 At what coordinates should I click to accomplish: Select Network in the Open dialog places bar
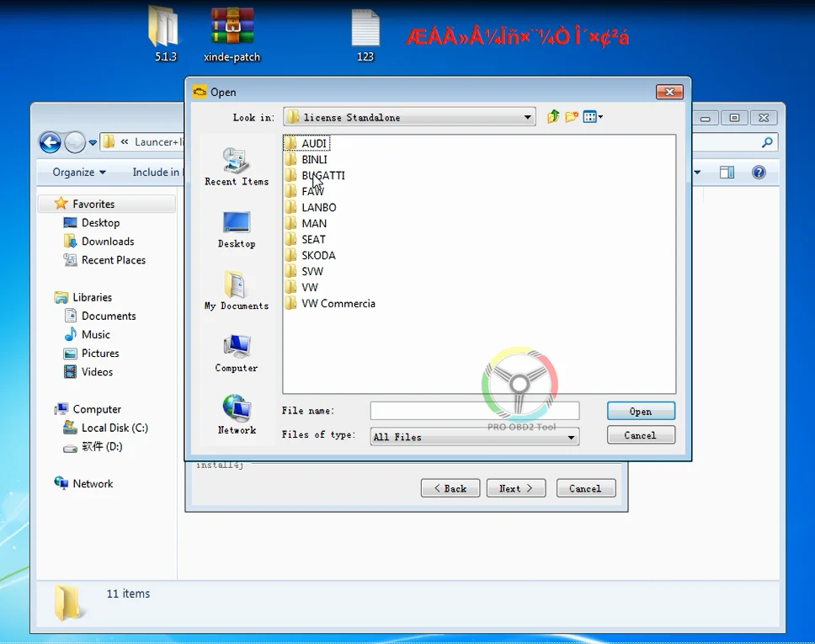pos(237,415)
